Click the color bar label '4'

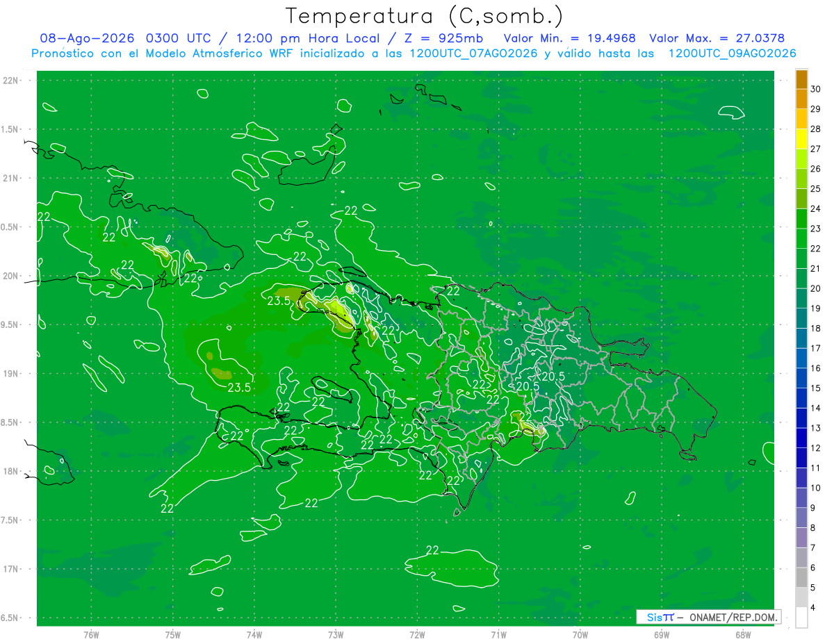[x=814, y=608]
